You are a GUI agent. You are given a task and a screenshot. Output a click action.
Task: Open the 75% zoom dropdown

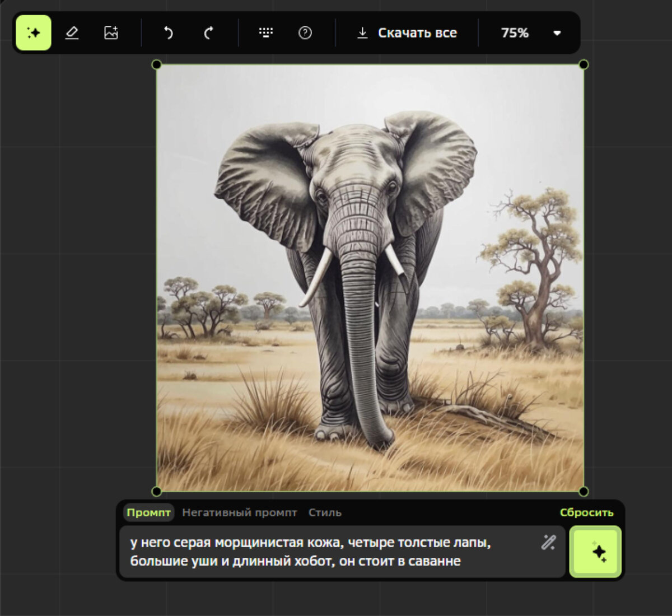pos(530,33)
